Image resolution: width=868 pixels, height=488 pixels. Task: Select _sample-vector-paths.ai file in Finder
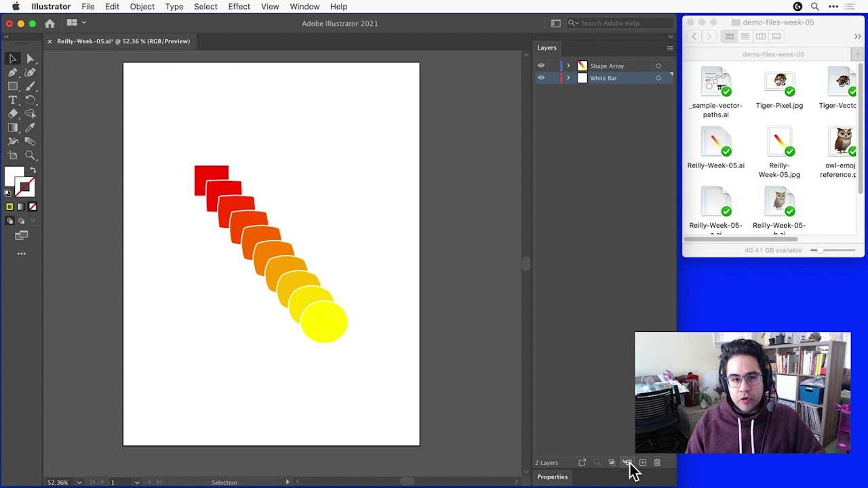[x=716, y=93]
